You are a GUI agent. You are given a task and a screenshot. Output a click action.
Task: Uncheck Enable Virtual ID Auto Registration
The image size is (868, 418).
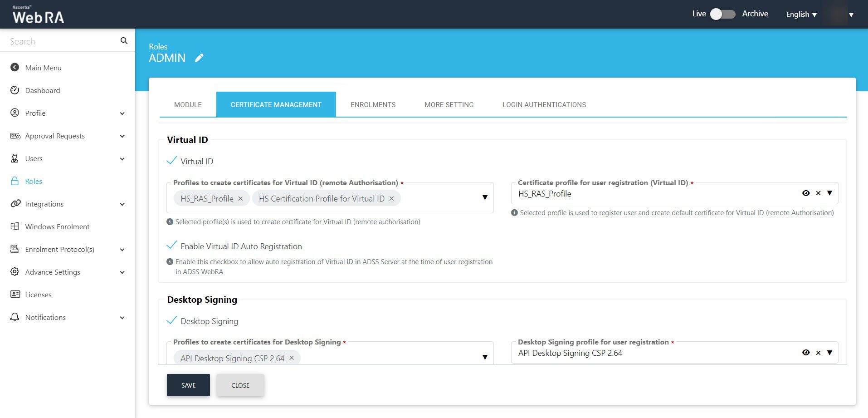click(x=172, y=246)
